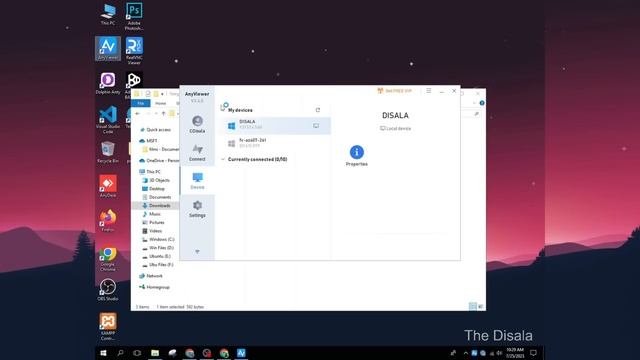The image size is (640, 360).
Task: Open AnyViewer Settings from the sidebar
Action: click(x=197, y=209)
